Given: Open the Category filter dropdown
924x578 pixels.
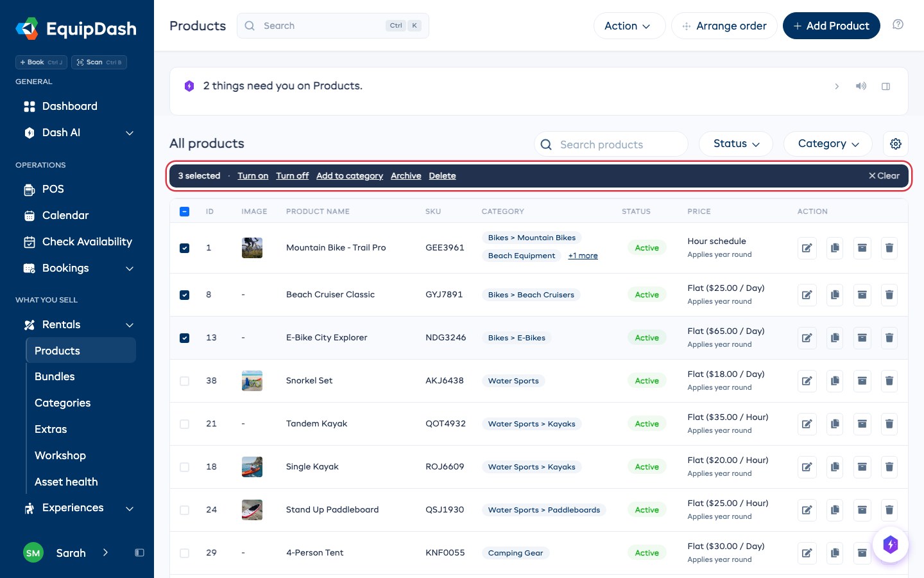Looking at the screenshot, I should 828,144.
